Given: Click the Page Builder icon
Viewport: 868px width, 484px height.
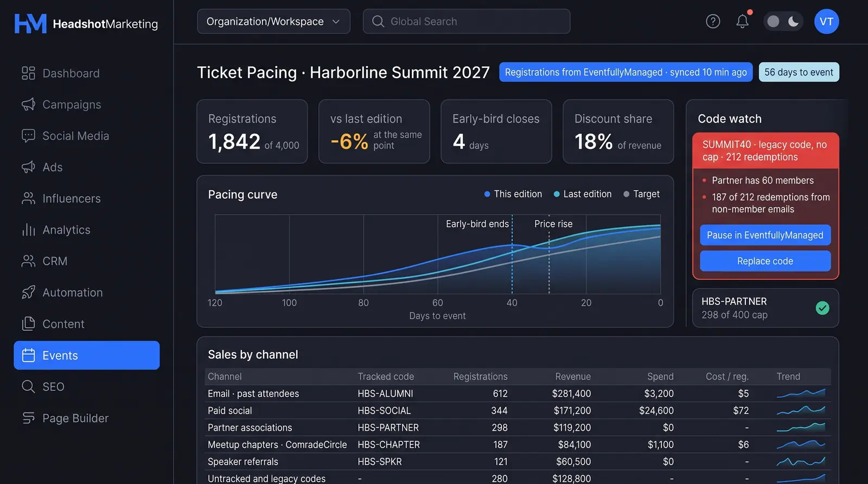Looking at the screenshot, I should [28, 418].
